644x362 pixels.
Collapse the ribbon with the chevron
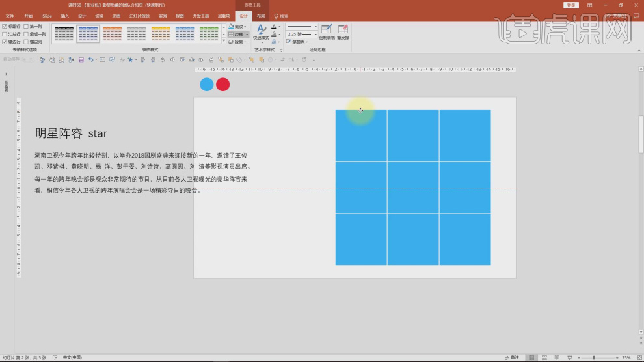point(639,51)
